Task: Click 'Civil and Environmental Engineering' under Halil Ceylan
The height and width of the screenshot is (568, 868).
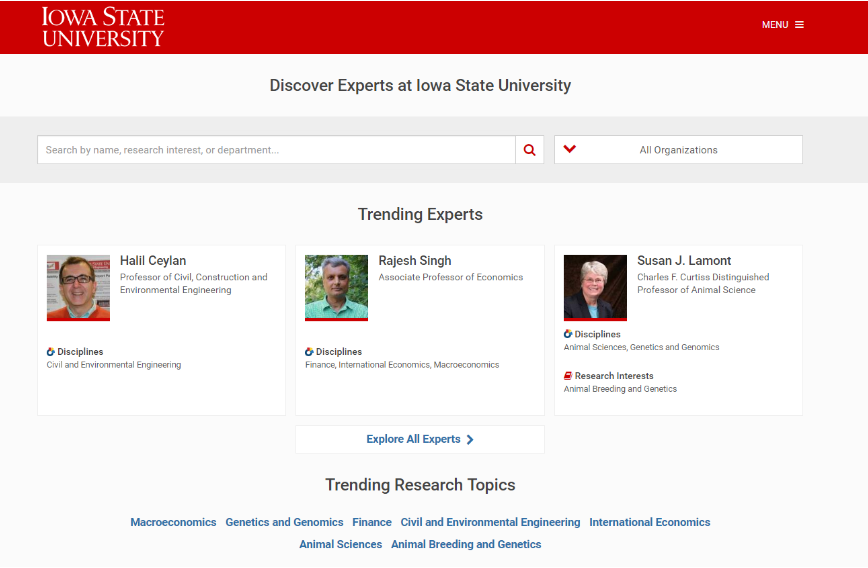Action: 113,365
